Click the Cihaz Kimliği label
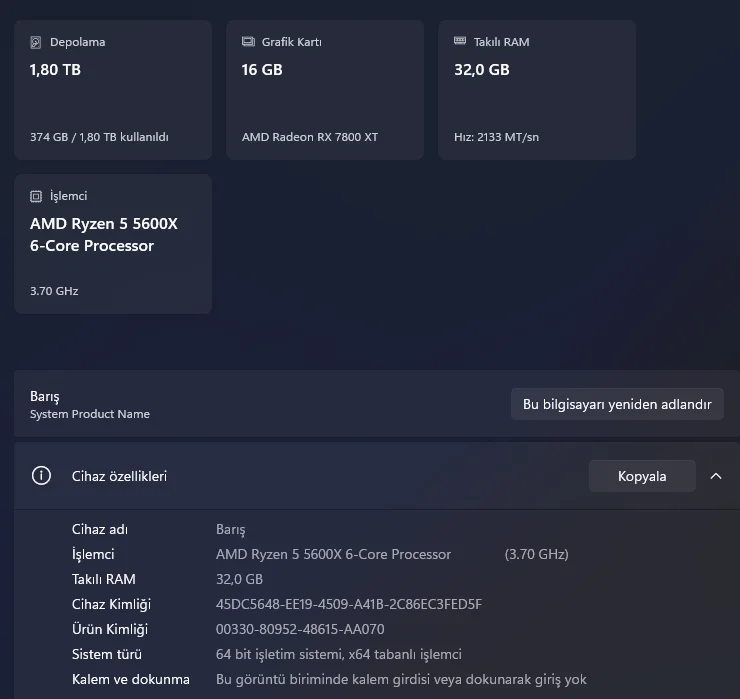 point(111,604)
